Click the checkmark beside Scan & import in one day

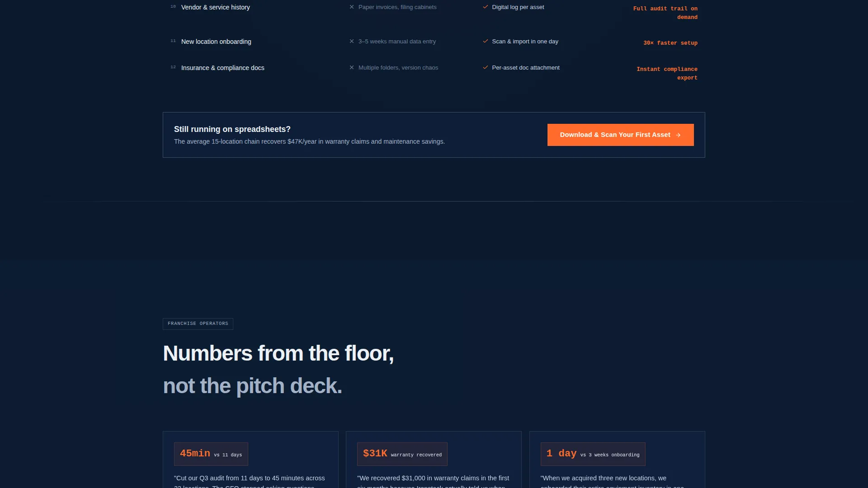486,41
